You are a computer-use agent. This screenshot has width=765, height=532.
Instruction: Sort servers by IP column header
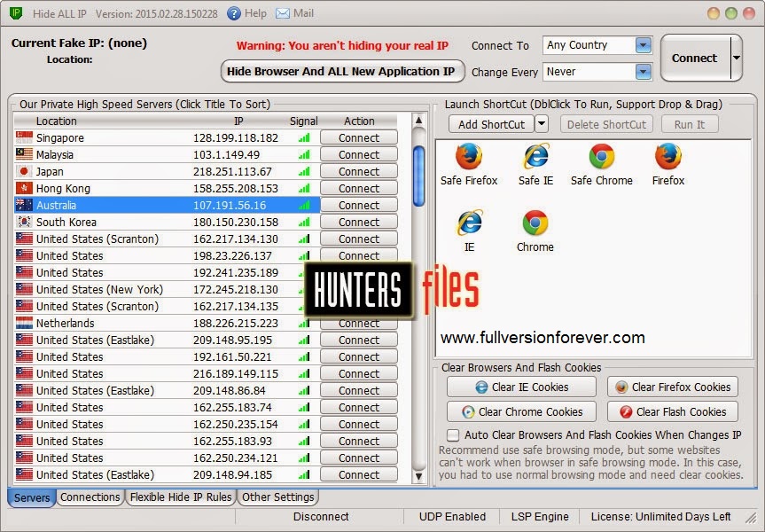click(238, 121)
